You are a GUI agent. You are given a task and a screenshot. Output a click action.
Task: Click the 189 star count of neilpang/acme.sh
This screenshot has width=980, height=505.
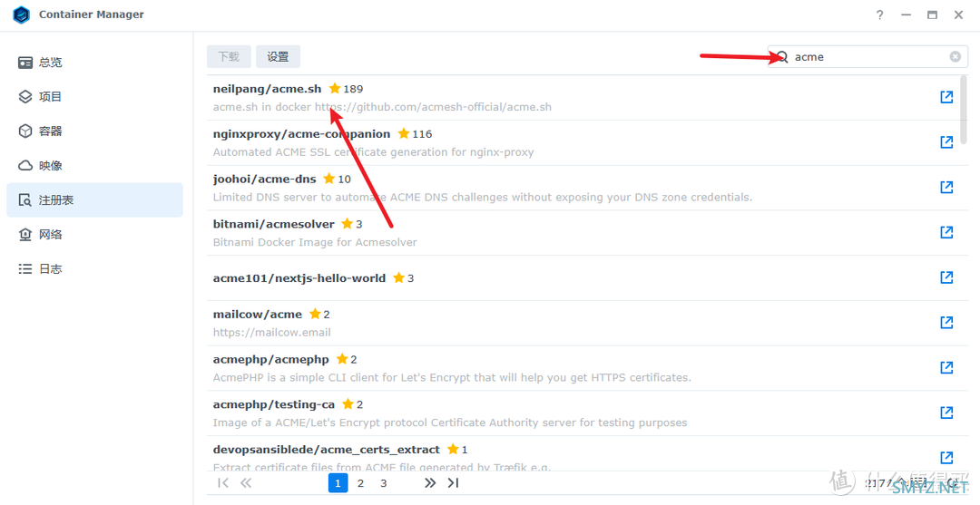353,89
